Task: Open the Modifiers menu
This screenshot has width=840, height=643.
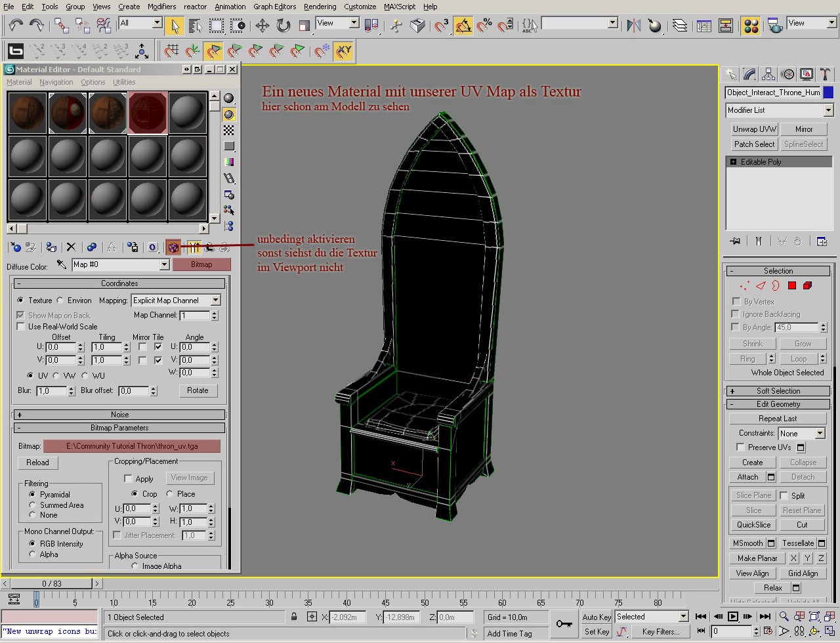Action: pyautogui.click(x=161, y=7)
